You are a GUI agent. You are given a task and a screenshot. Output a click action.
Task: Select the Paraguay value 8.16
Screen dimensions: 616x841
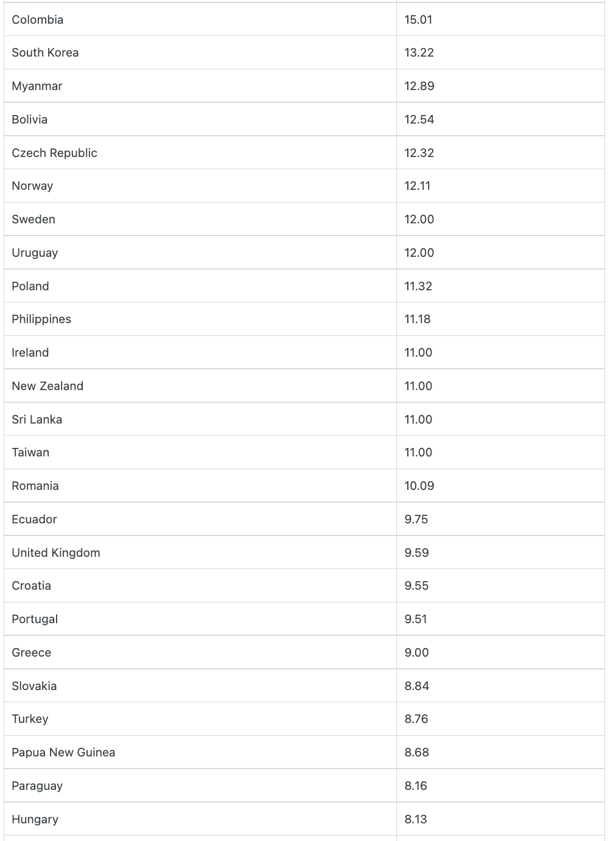coord(416,786)
